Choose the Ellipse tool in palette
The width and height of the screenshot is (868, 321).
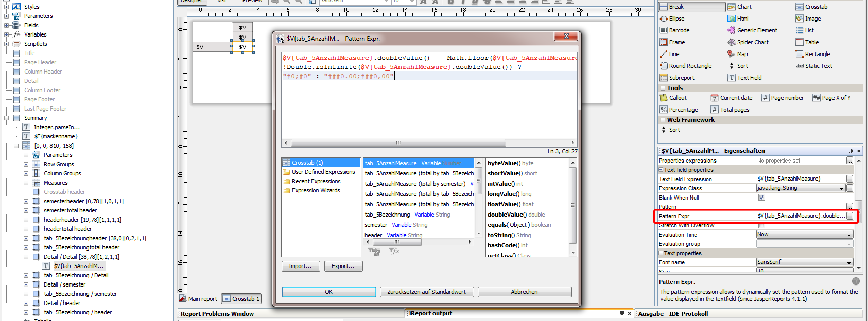point(664,19)
